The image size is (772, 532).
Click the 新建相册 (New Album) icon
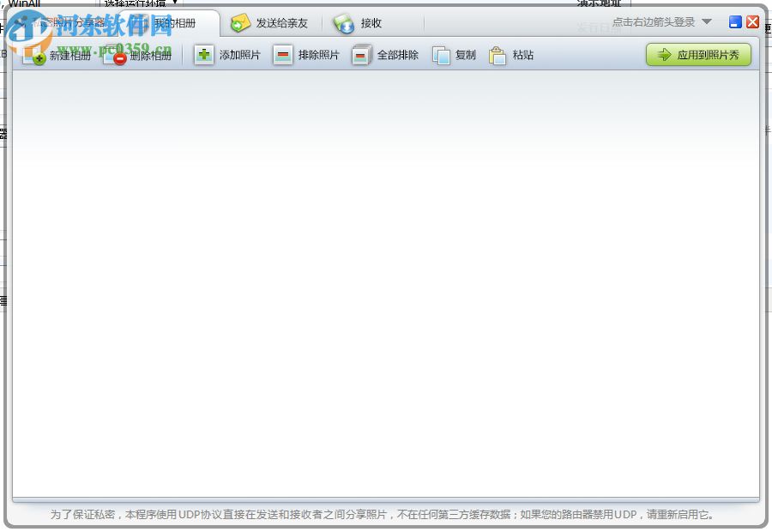(36, 57)
